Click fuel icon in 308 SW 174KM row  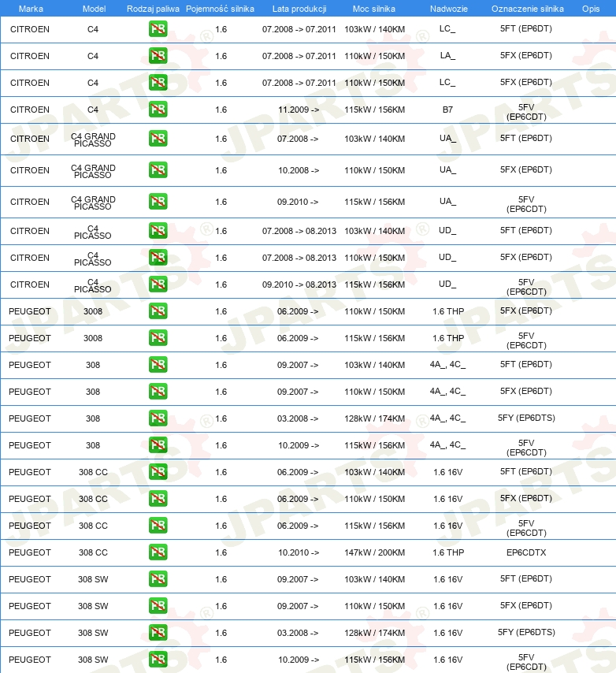pyautogui.click(x=158, y=633)
